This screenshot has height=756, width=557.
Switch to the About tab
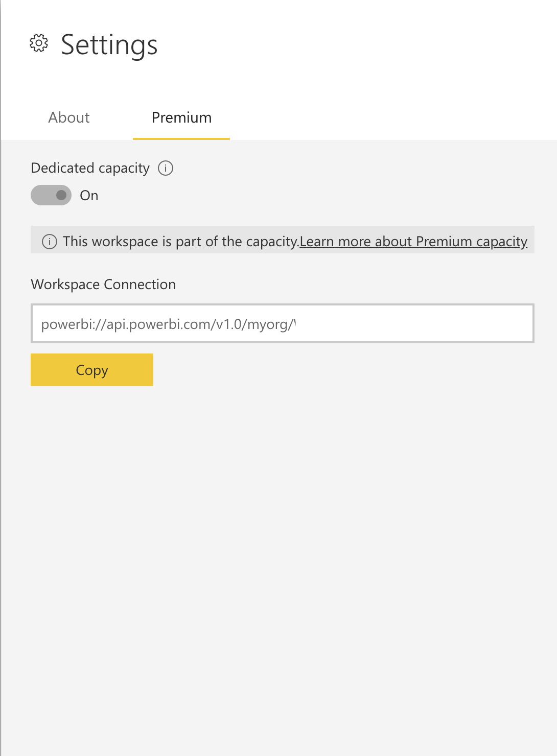click(x=69, y=117)
